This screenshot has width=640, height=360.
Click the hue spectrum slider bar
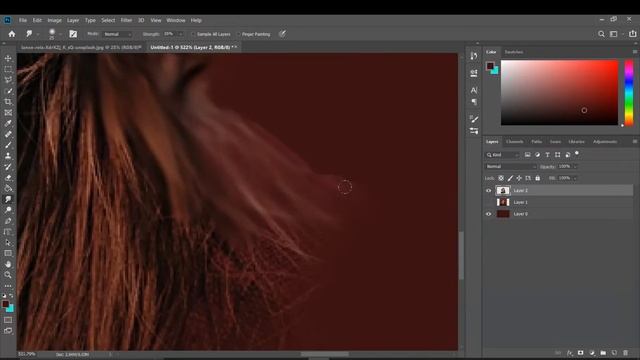click(x=629, y=93)
